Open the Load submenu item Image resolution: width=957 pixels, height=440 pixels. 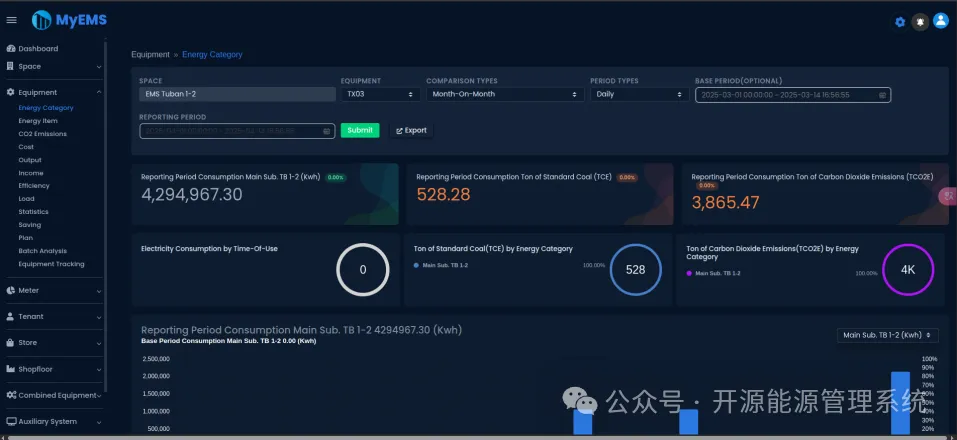coord(26,199)
